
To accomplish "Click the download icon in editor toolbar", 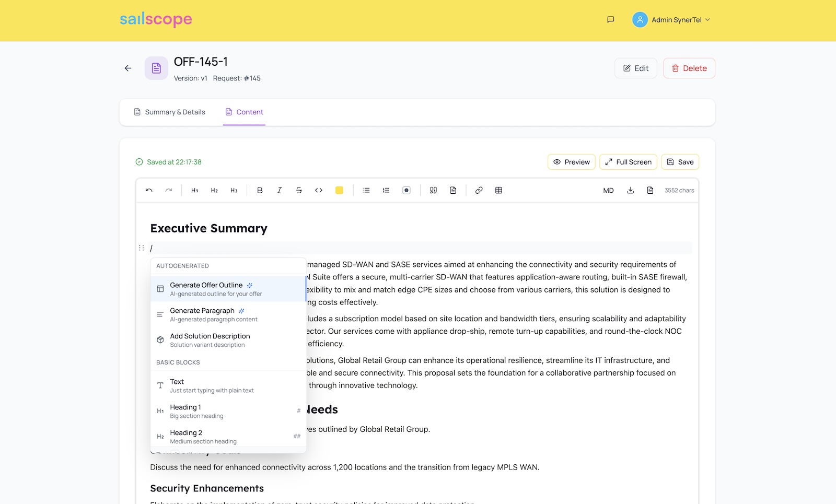I will [x=631, y=191].
